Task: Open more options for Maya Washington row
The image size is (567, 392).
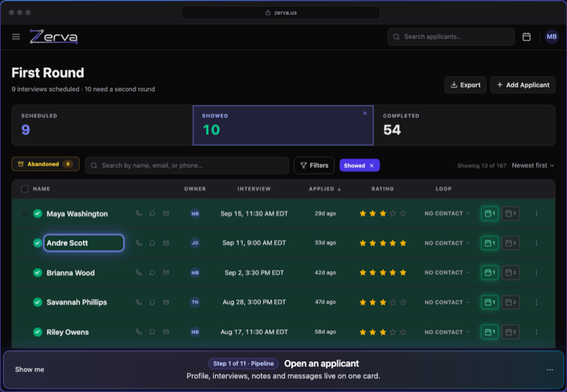Action: coord(536,213)
